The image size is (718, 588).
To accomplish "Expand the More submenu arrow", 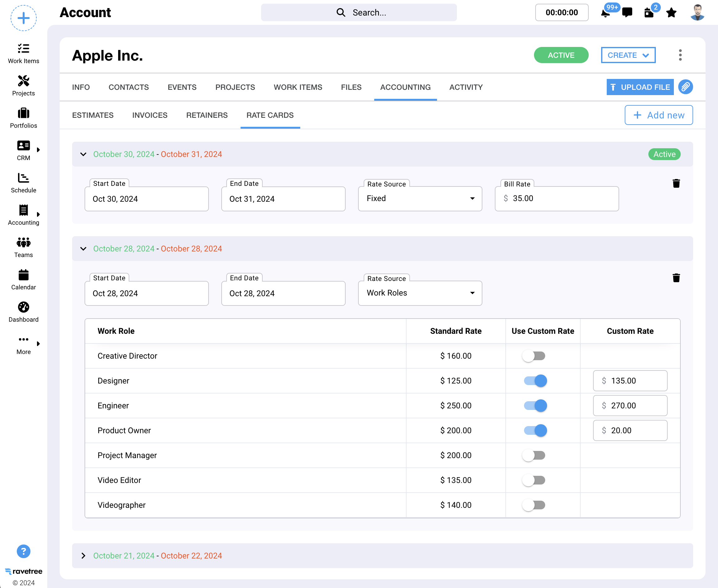I will 38,344.
